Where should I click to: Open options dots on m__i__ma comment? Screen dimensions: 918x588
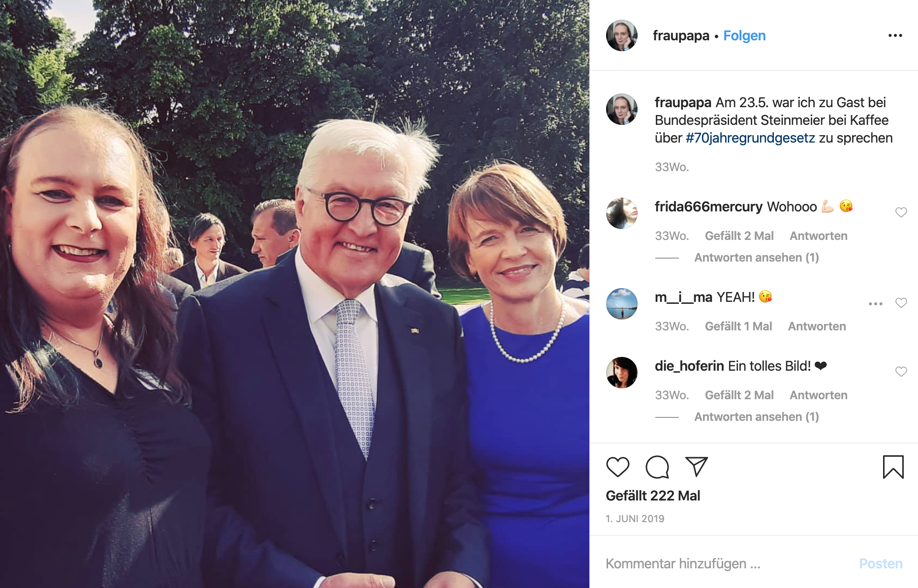point(876,304)
